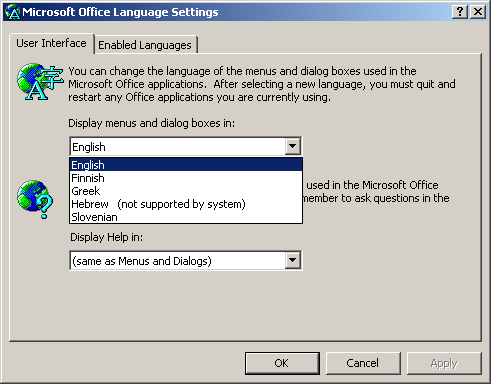Click the (same as Menus and Dialogs) field
The height and width of the screenshot is (384, 491).
[x=186, y=260]
